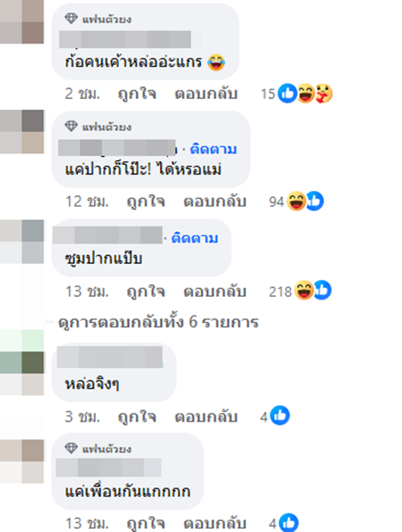Open the blurred username on the หล่อจิงๆ comment

click(110, 357)
